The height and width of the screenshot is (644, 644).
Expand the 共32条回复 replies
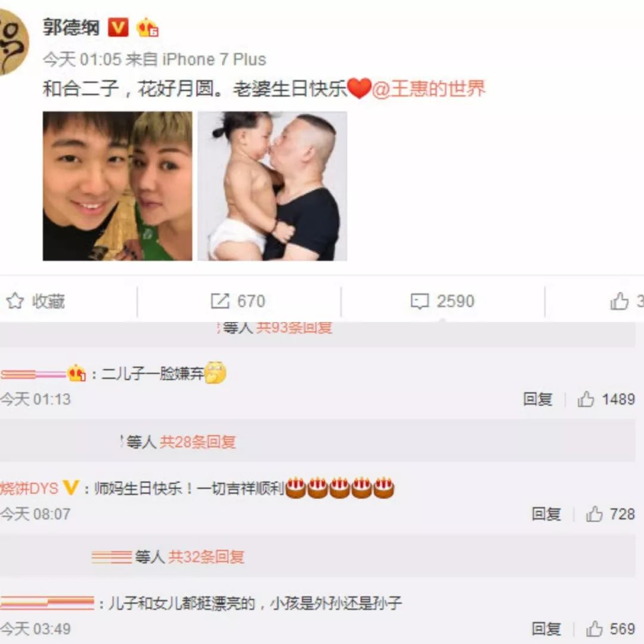pyautogui.click(x=206, y=557)
